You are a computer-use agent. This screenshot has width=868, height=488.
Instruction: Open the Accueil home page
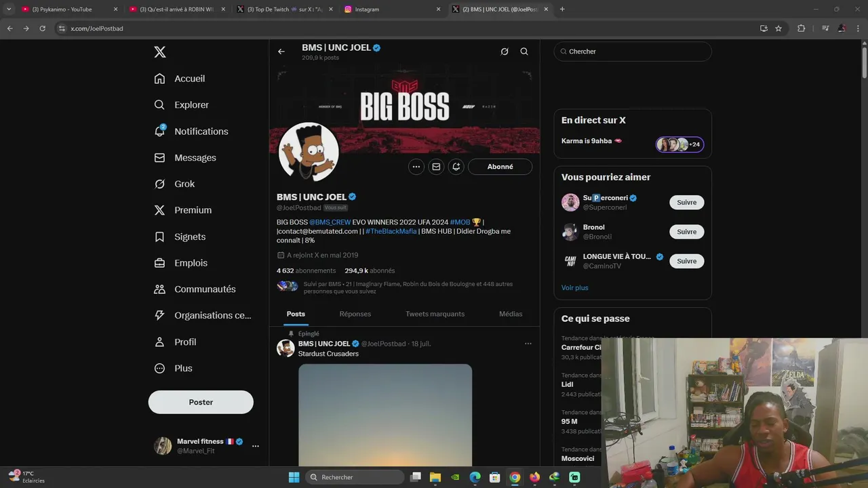point(180,79)
